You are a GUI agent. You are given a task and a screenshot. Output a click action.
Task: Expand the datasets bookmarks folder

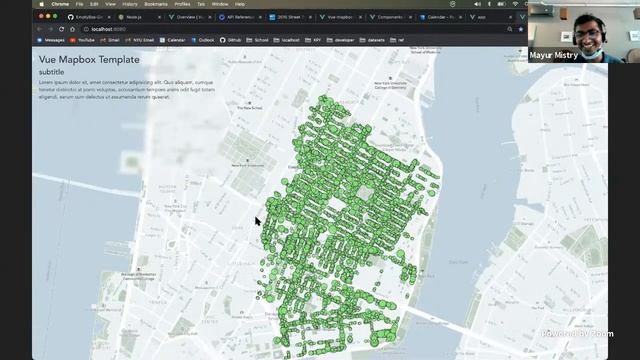click(372, 40)
